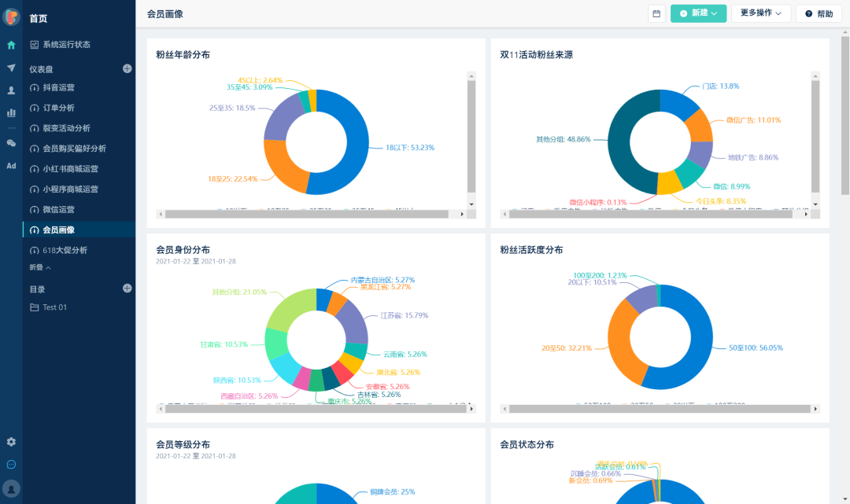
Task: Click right arrow of 粉丝活跃度分布 horizontal scrollbar
Action: click(x=815, y=409)
